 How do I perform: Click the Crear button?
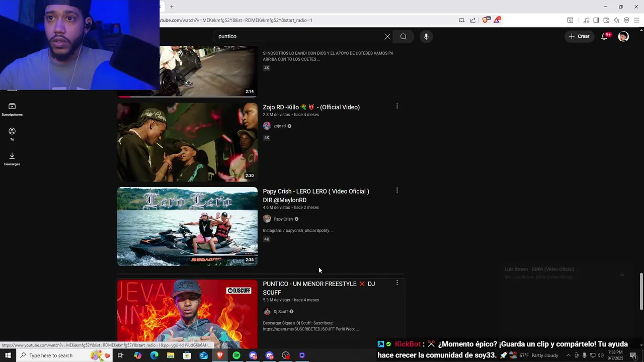(579, 36)
